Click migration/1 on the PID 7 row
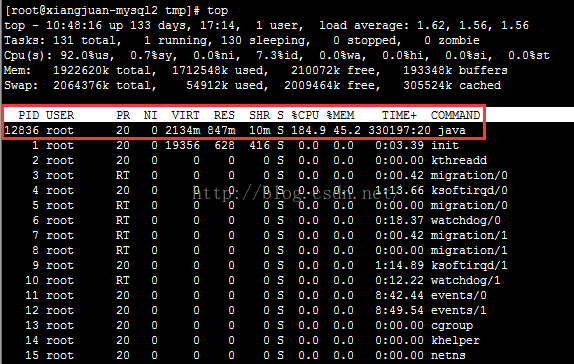Viewport: 574px width, 364px height. pyautogui.click(x=469, y=235)
